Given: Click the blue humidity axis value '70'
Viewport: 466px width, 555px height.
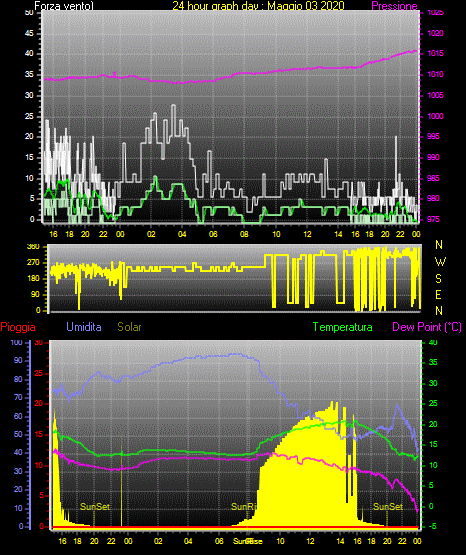Looking at the screenshot, I should [x=18, y=397].
